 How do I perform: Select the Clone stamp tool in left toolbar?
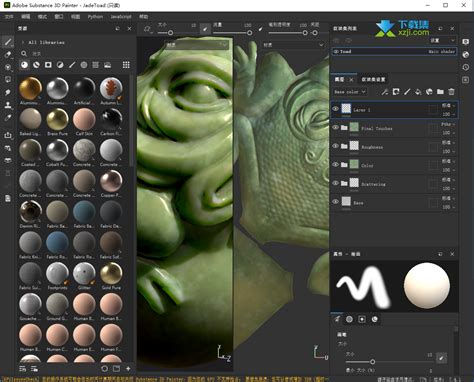pos(8,105)
